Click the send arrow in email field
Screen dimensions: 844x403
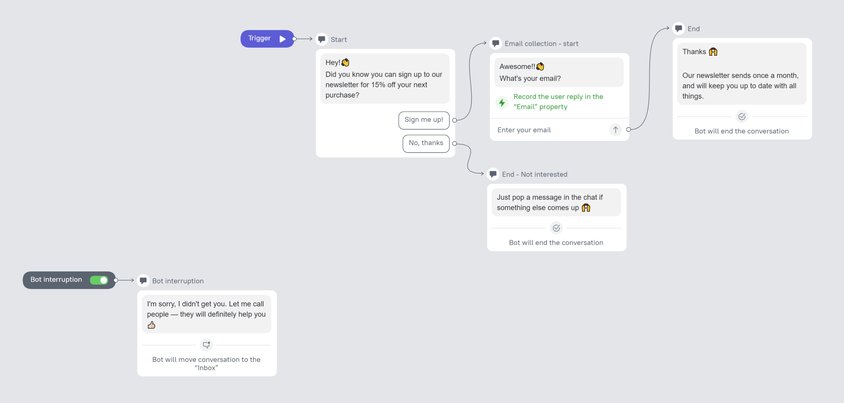(x=615, y=130)
